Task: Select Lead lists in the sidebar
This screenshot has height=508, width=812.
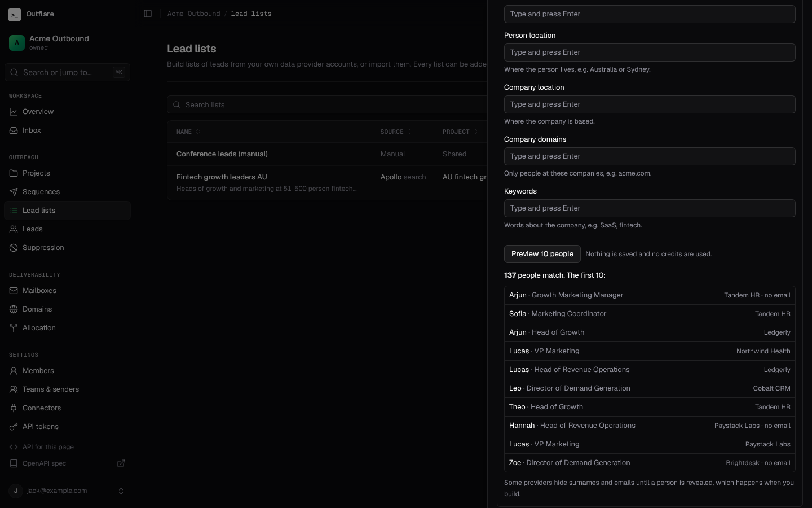Action: (68, 211)
